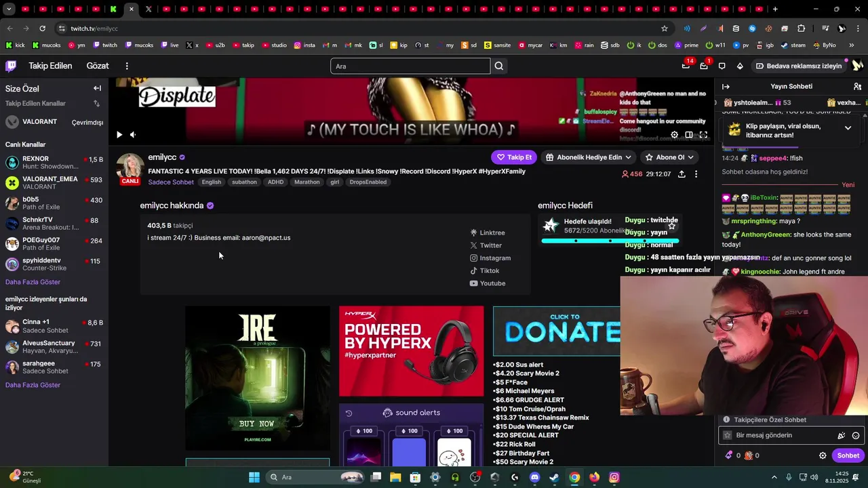Screen dimensions: 868x488
Task: Click the Sadece Sohbet category link
Action: 171,182
